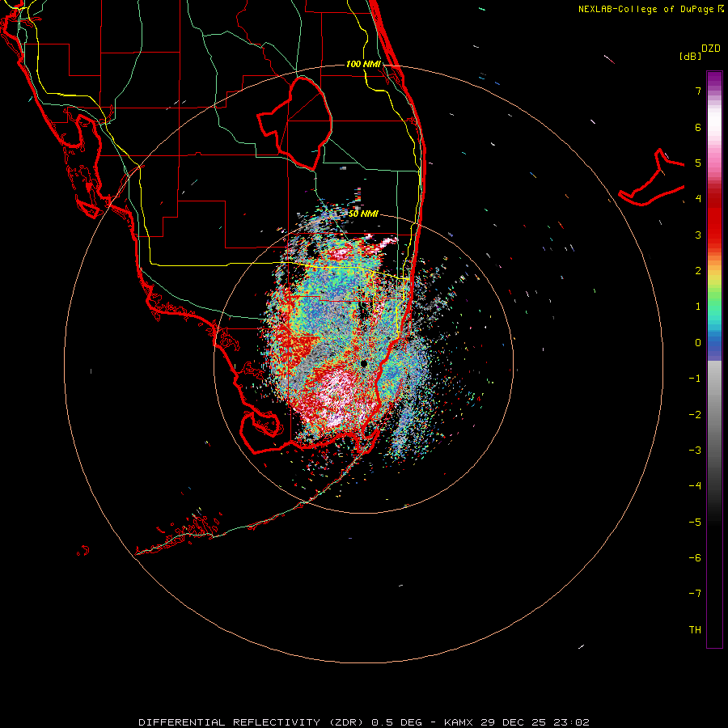Click the colorbar tick label -2
The width and height of the screenshot is (728, 728).
click(695, 415)
